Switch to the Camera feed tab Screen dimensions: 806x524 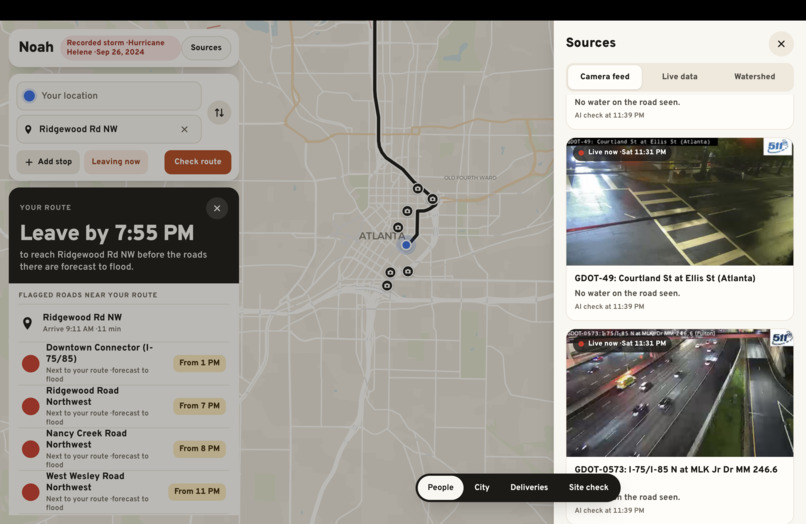coord(604,77)
